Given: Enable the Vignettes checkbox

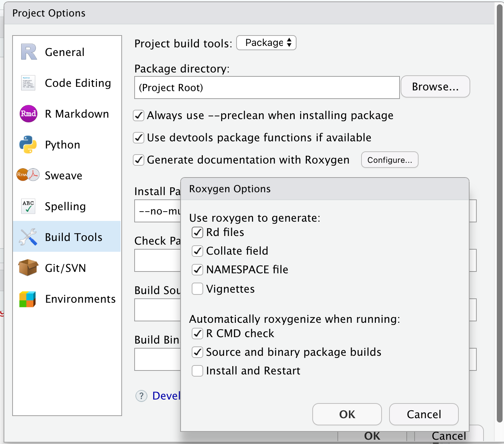Looking at the screenshot, I should coord(197,289).
